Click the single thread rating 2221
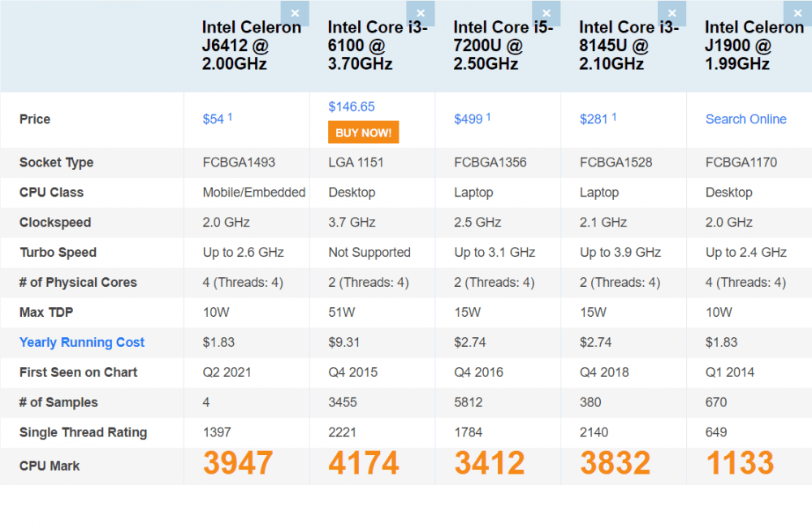The width and height of the screenshot is (812, 529). coord(343,432)
